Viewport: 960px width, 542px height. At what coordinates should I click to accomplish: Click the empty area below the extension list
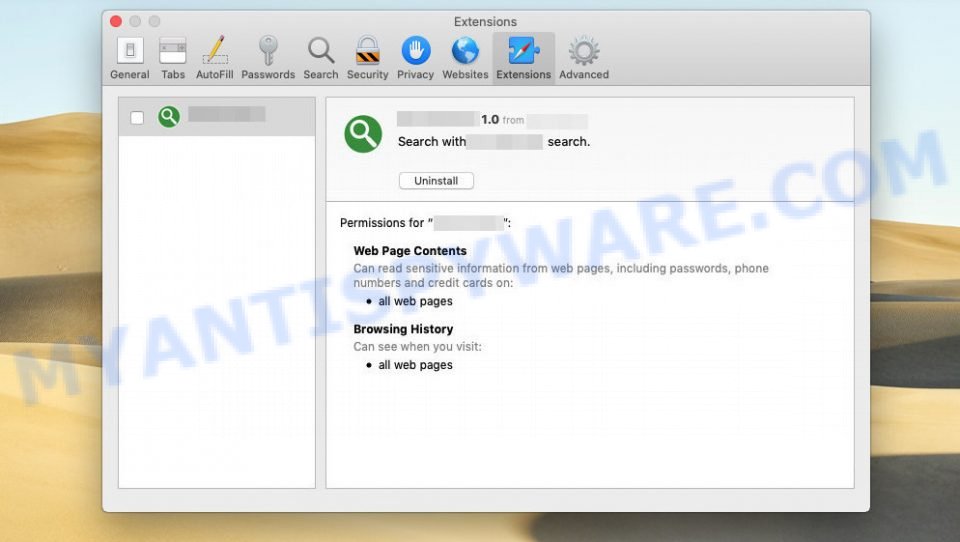pyautogui.click(x=216, y=320)
